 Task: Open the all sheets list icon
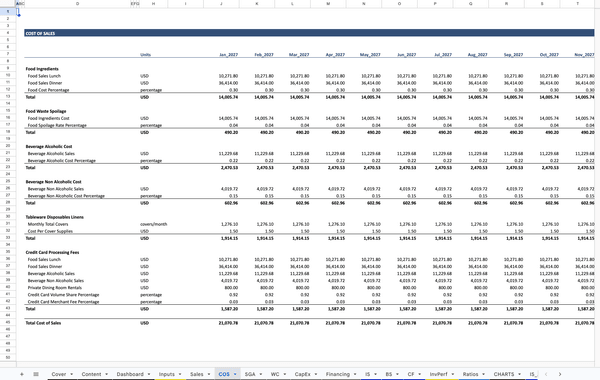[x=36, y=374]
